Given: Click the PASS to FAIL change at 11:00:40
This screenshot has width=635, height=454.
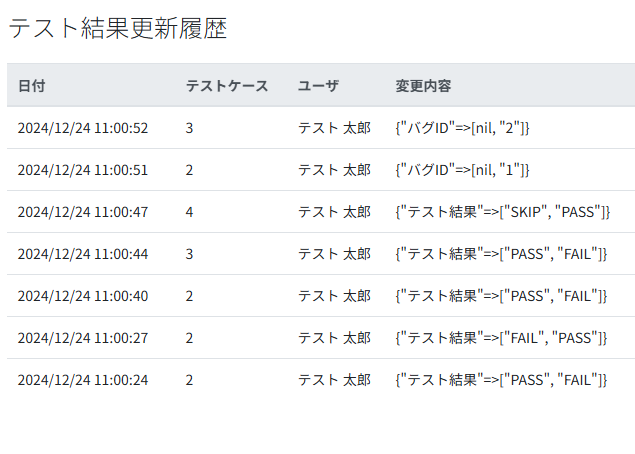Looking at the screenshot, I should 501,296.
